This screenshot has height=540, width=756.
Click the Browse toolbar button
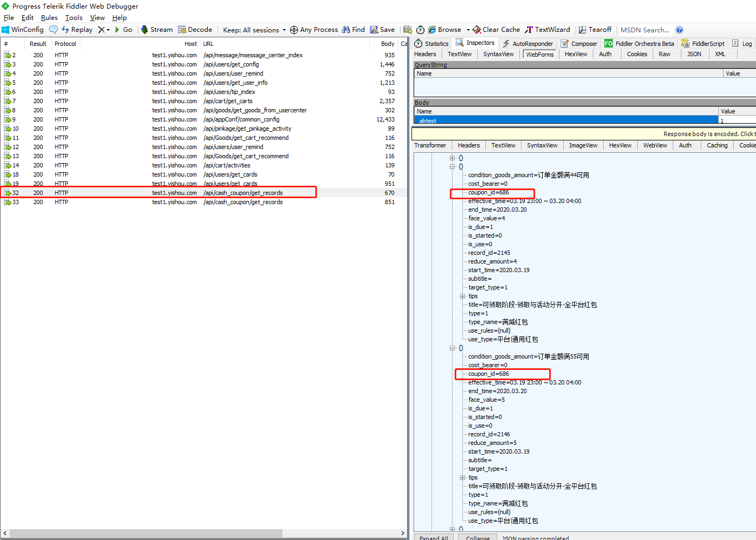pos(444,30)
